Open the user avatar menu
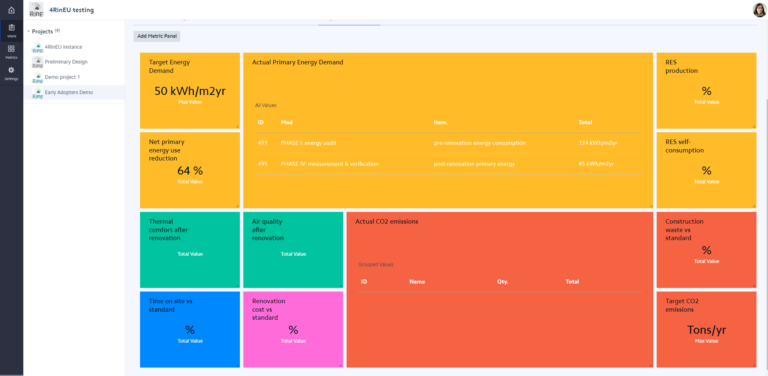Image resolution: width=768 pixels, height=376 pixels. click(759, 10)
